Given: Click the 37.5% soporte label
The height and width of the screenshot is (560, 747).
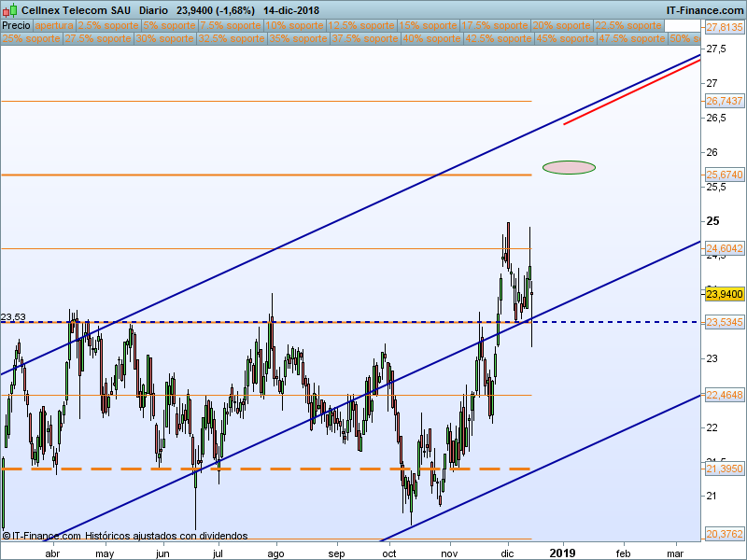Looking at the screenshot, I should click(364, 38).
